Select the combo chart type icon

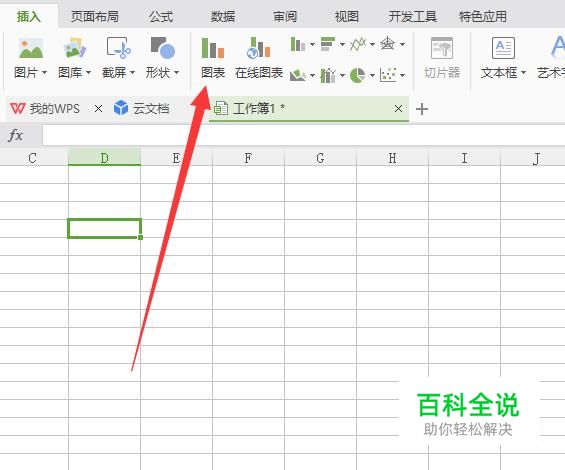pos(328,75)
